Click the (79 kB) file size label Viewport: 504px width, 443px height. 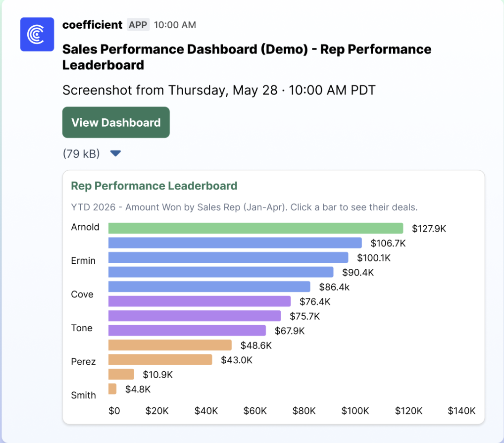tap(81, 153)
